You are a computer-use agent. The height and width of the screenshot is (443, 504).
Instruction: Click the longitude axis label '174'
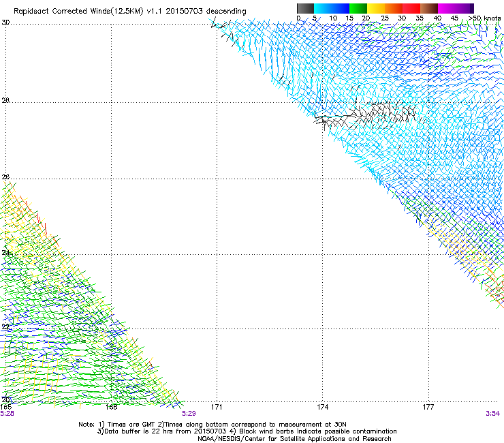pyautogui.click(x=322, y=407)
